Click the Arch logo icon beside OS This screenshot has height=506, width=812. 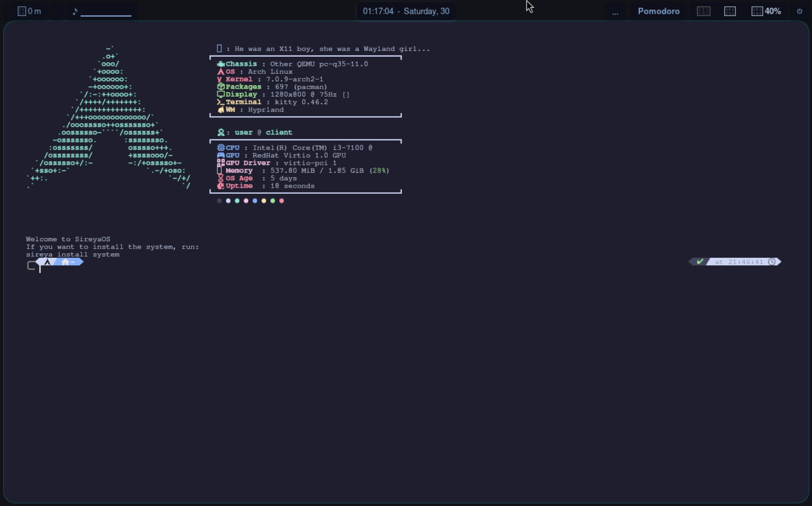point(221,71)
